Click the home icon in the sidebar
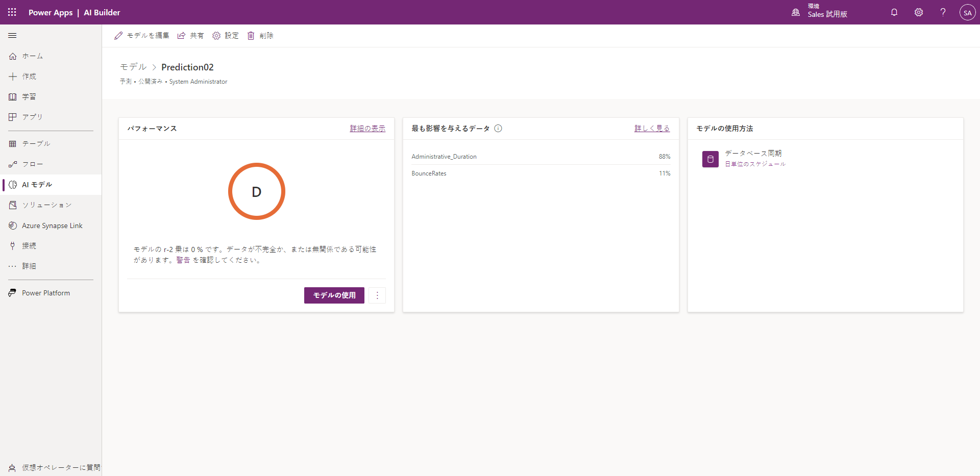 pyautogui.click(x=13, y=56)
